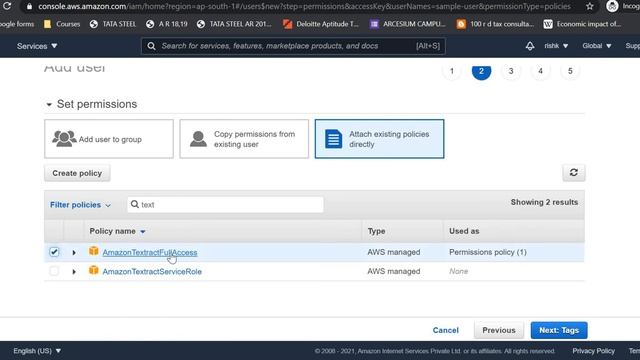
Task: Open the Services menu
Action: coord(37,46)
